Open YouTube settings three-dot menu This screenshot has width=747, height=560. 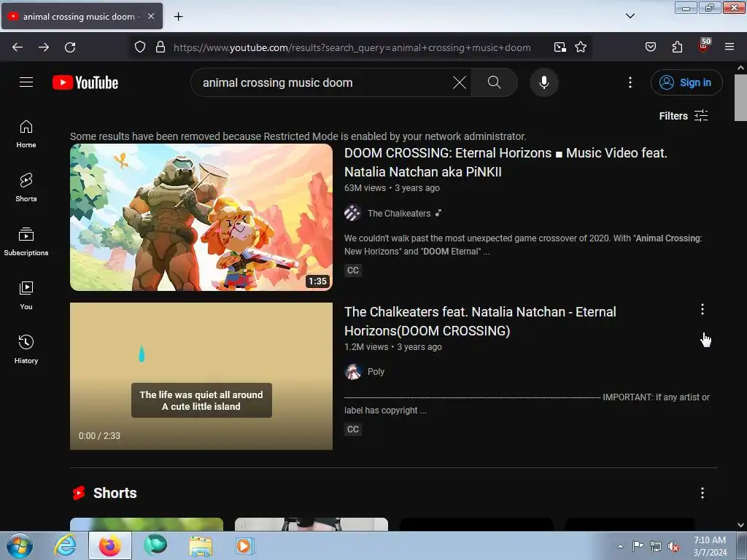[630, 82]
